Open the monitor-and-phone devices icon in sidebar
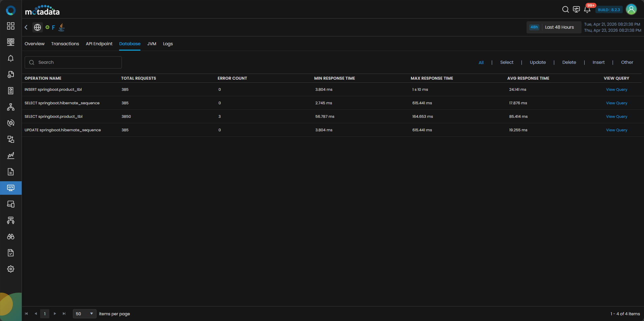Viewport: 644px width, 321px height. point(11,204)
